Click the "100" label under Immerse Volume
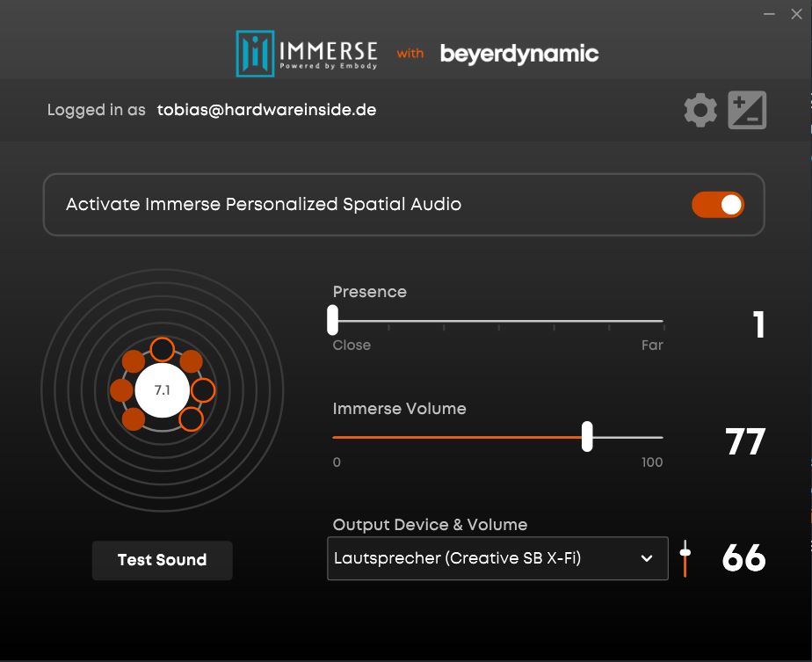This screenshot has height=662, width=812. (652, 462)
